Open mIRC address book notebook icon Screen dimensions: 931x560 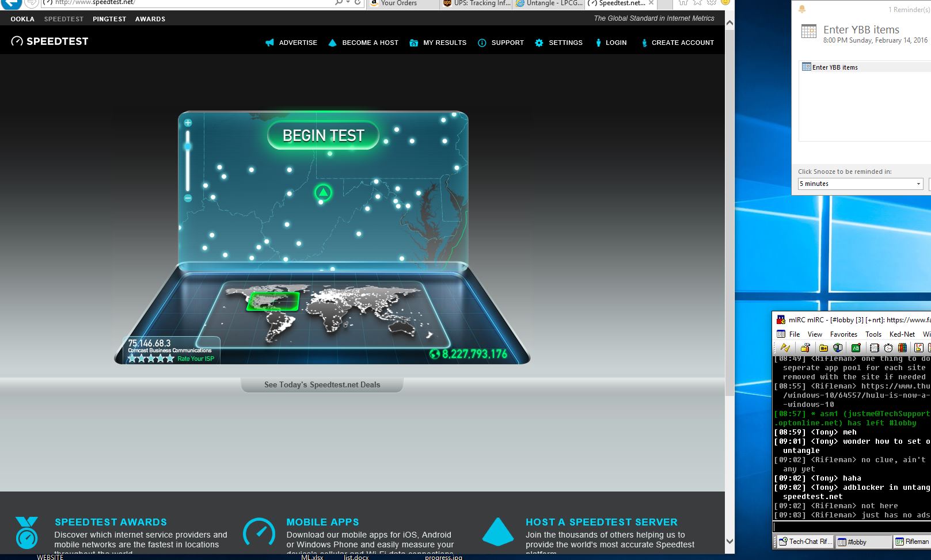click(875, 348)
